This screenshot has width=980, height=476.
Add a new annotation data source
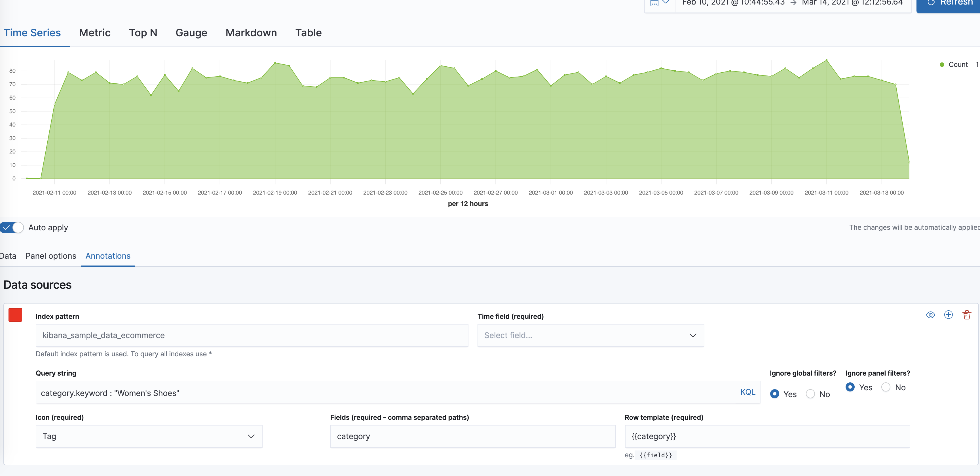949,315
